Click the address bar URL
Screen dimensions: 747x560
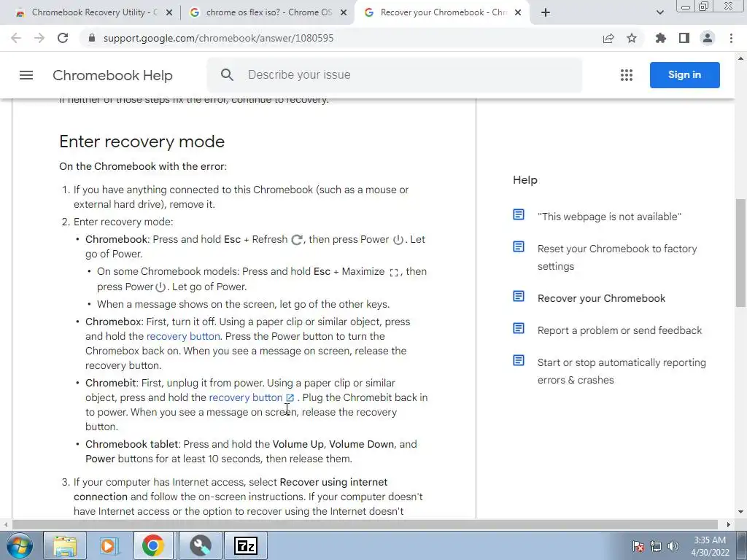click(218, 38)
